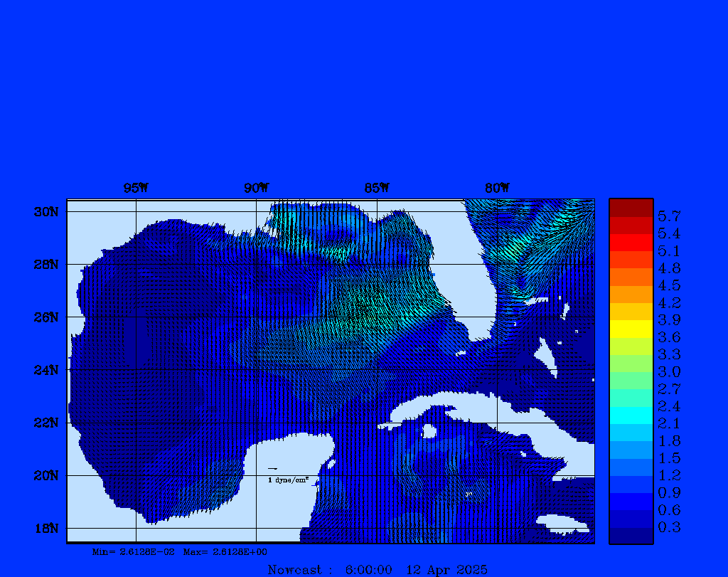Click the 0.3 value on the color legend
Image resolution: width=728 pixels, height=577 pixels.
[669, 527]
